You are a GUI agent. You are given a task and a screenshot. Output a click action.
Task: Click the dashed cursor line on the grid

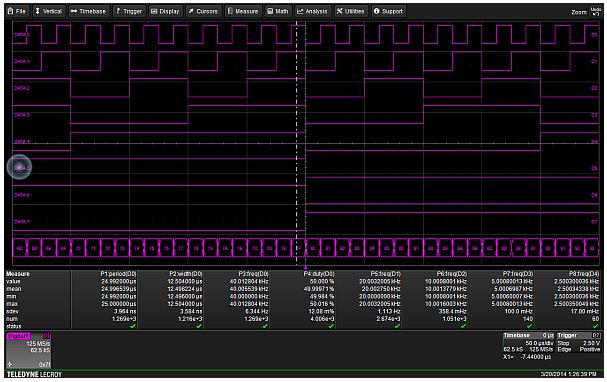pyautogui.click(x=297, y=143)
